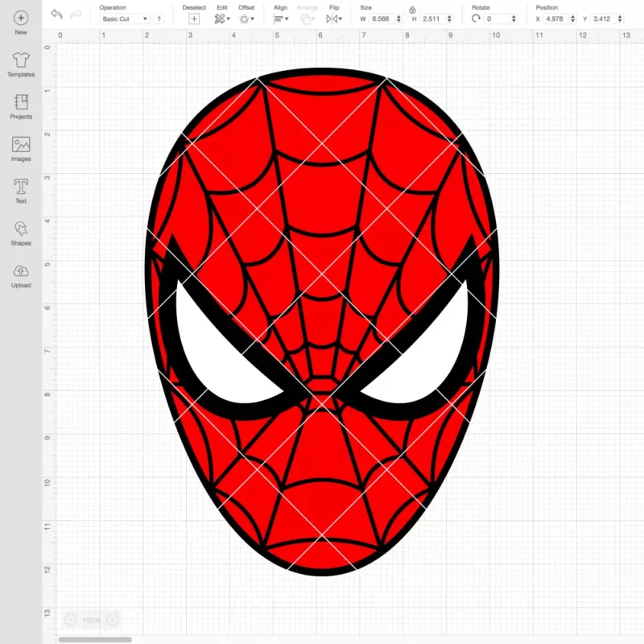Start a New project

click(x=21, y=23)
